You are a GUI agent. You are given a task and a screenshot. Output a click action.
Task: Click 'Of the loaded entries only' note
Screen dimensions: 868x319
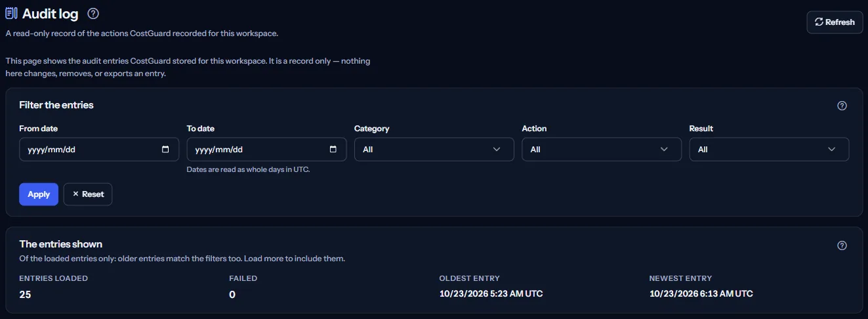pos(182,259)
